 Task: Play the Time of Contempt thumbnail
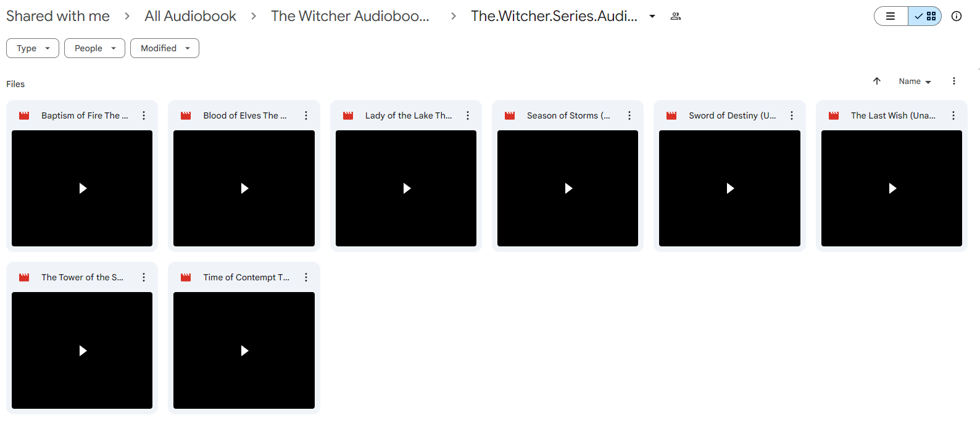244,351
